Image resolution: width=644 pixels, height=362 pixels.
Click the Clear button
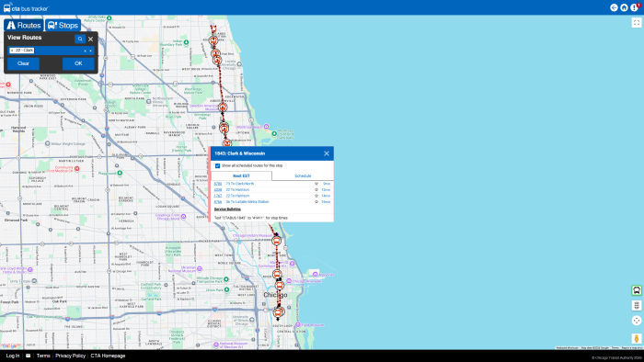(x=23, y=63)
